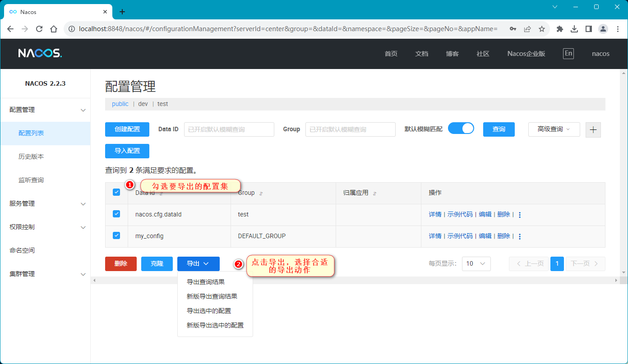Screen dimensions: 628x364
Task: Open a new browser tab
Action: pyautogui.click(x=122, y=12)
